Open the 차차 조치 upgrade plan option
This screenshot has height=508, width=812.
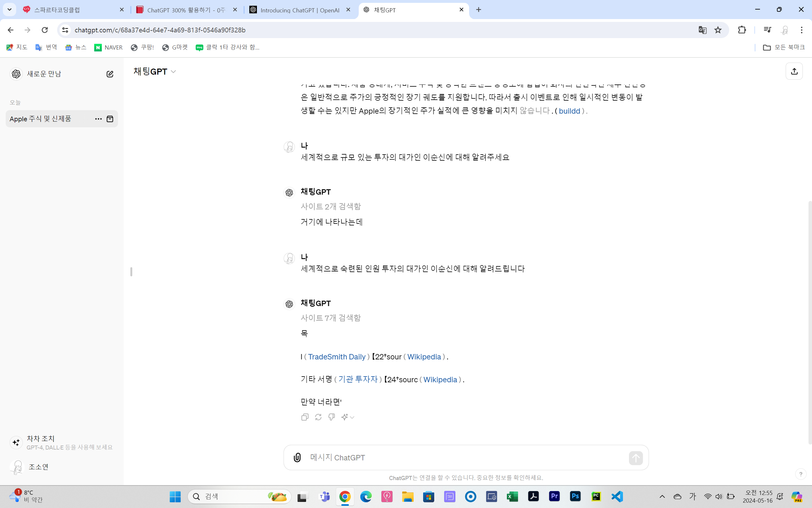62,443
